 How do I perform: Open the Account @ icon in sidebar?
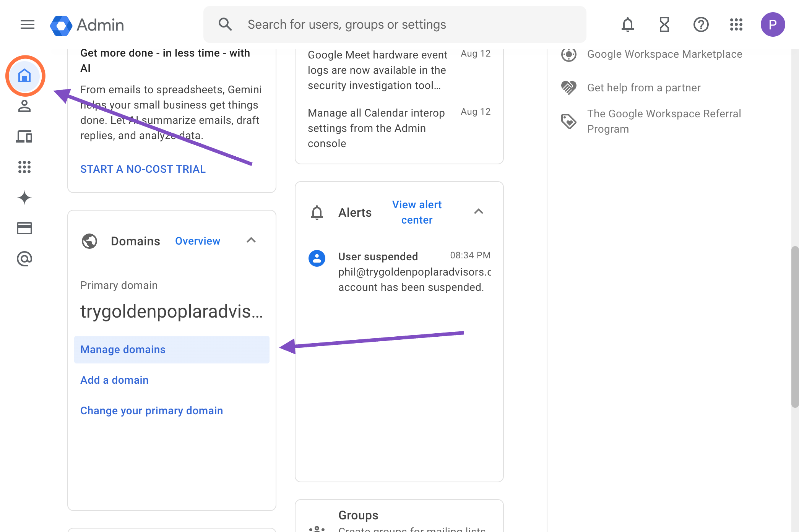pyautogui.click(x=24, y=259)
